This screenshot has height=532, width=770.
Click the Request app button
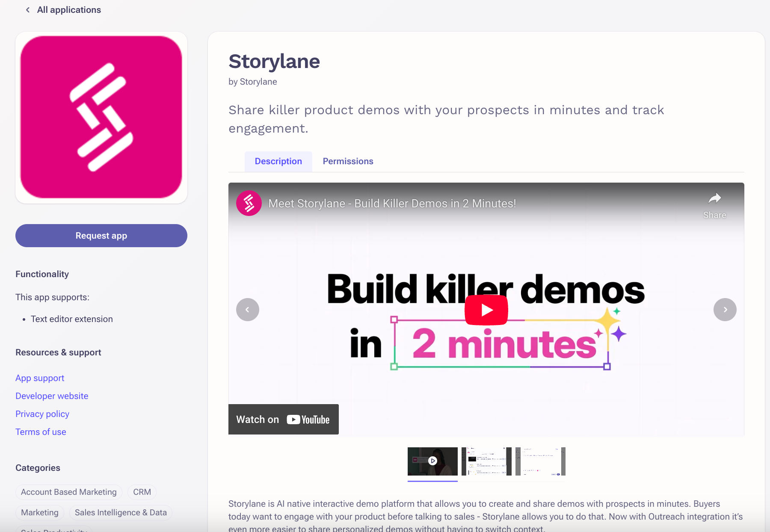pyautogui.click(x=101, y=236)
